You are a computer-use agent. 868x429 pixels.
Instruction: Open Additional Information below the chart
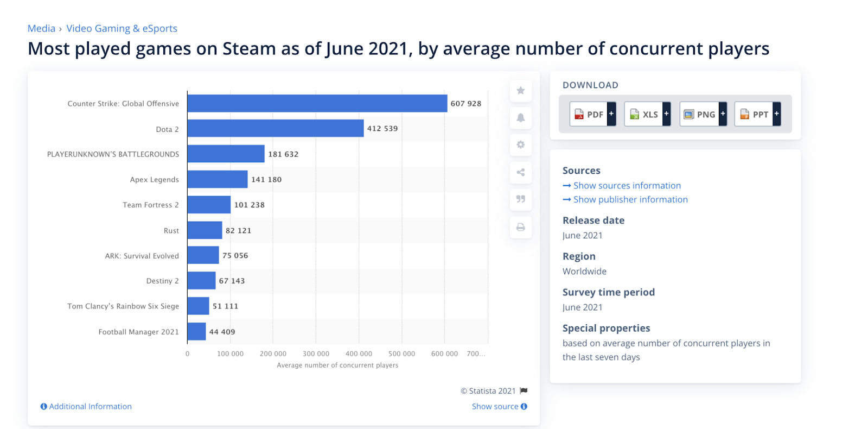86,406
